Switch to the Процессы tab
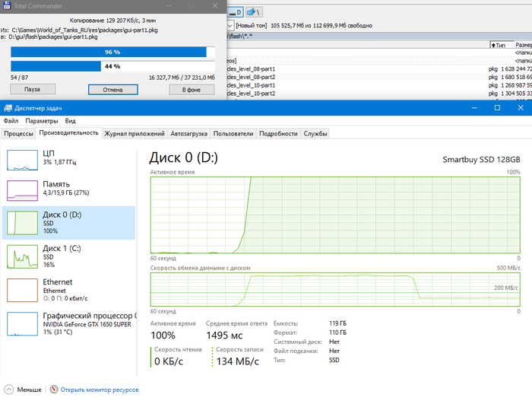 tap(18, 134)
